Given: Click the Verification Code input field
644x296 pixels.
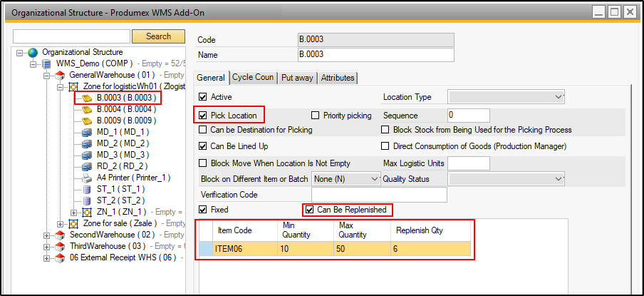Looking at the screenshot, I should coord(379,195).
